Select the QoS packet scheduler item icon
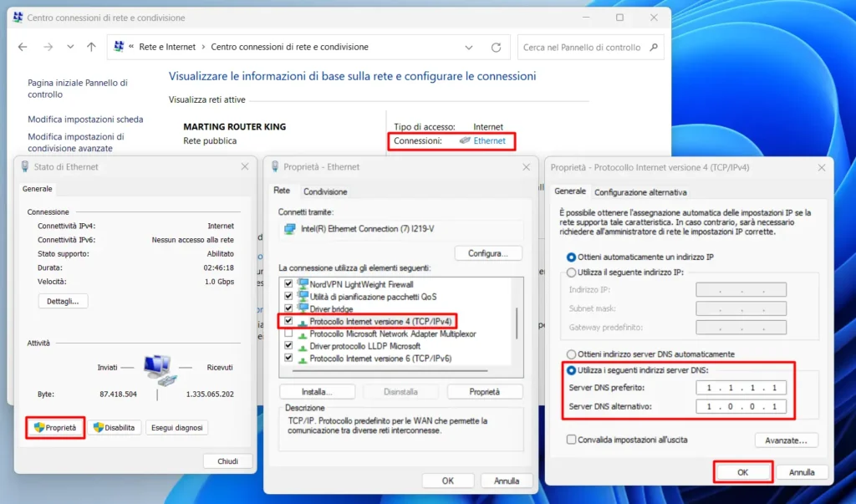 303,297
